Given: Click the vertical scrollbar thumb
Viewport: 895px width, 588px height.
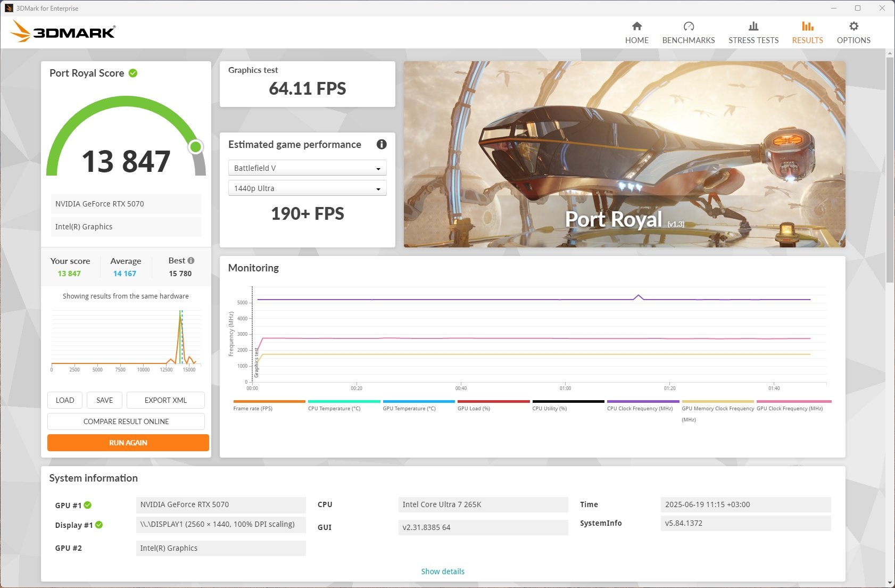Looking at the screenshot, I should point(890,170).
